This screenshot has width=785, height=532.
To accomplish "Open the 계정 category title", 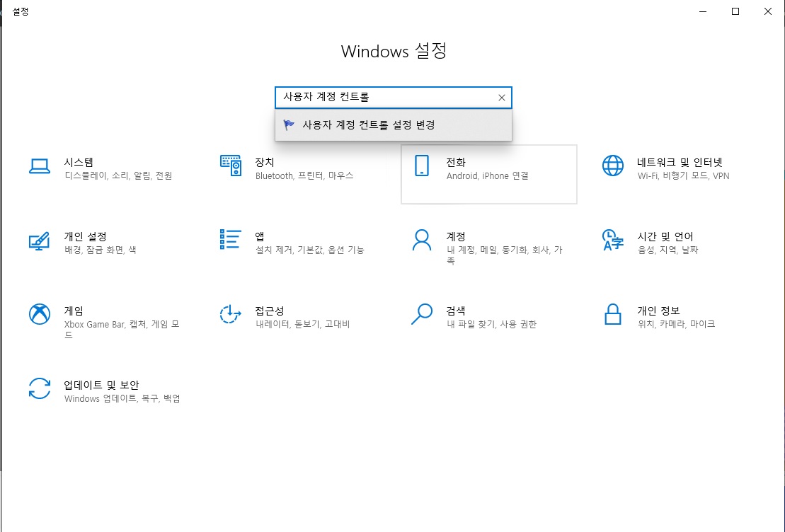I will (456, 236).
